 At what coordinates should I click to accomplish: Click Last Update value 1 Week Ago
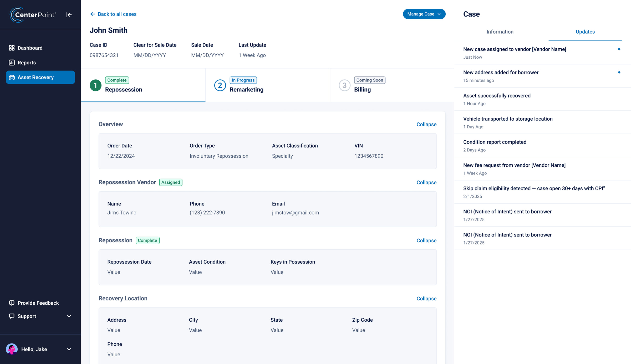(252, 55)
